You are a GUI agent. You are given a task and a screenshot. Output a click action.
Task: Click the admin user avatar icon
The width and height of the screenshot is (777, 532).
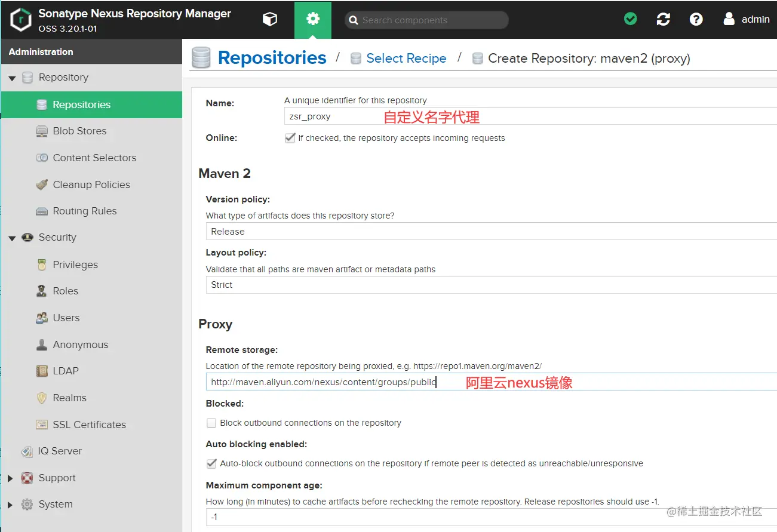pyautogui.click(x=729, y=19)
